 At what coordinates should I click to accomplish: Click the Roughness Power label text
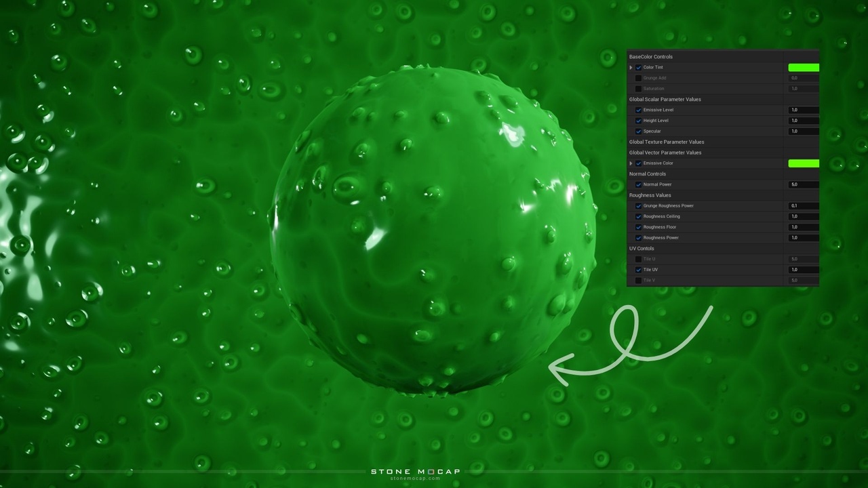[661, 238]
